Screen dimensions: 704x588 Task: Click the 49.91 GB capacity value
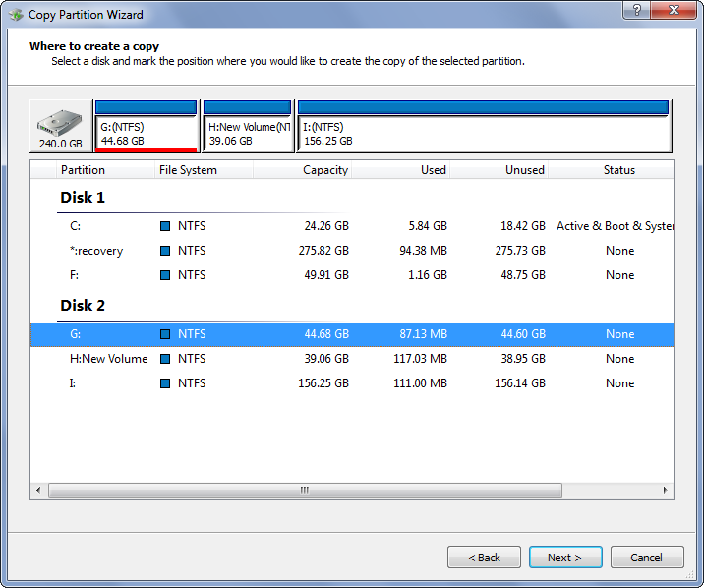(x=326, y=275)
